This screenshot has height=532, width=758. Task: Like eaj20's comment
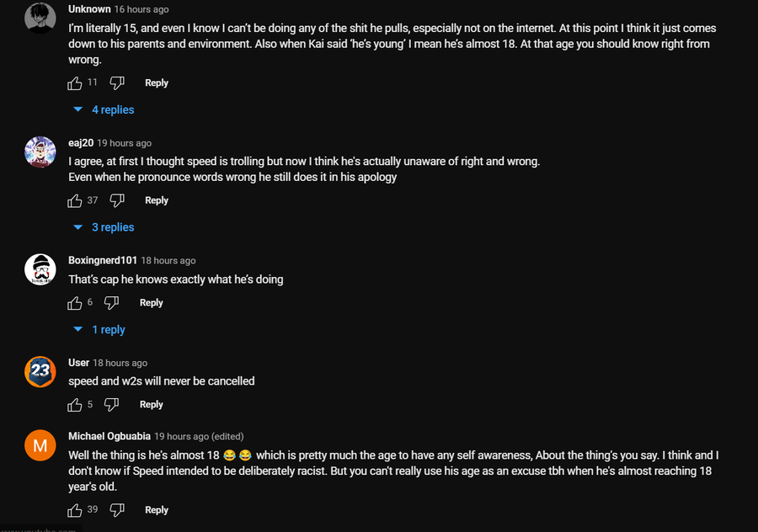pyautogui.click(x=75, y=200)
